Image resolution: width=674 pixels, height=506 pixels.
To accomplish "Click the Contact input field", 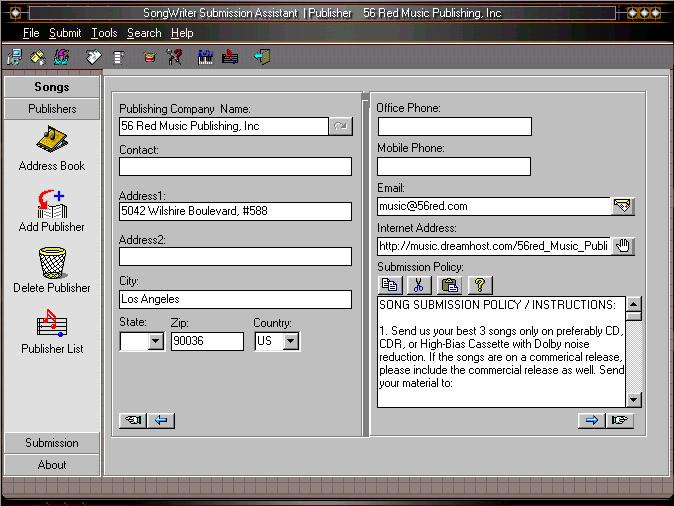I will tap(235, 166).
